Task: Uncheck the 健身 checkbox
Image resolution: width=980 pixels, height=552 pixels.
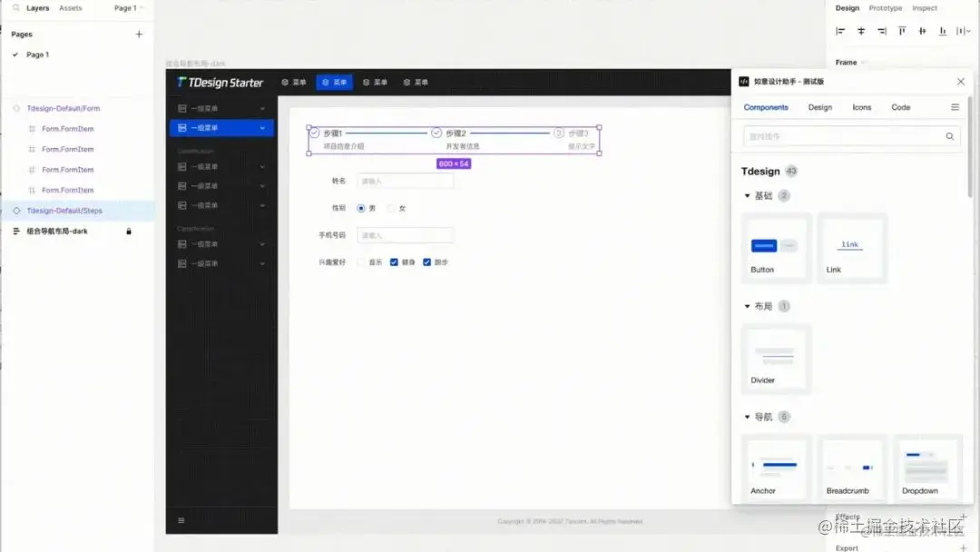Action: pos(394,262)
